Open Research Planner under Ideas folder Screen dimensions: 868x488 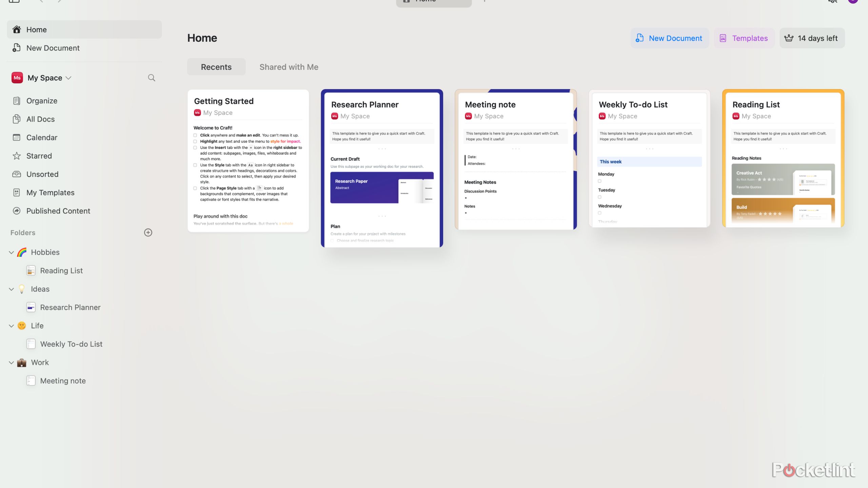[70, 307]
